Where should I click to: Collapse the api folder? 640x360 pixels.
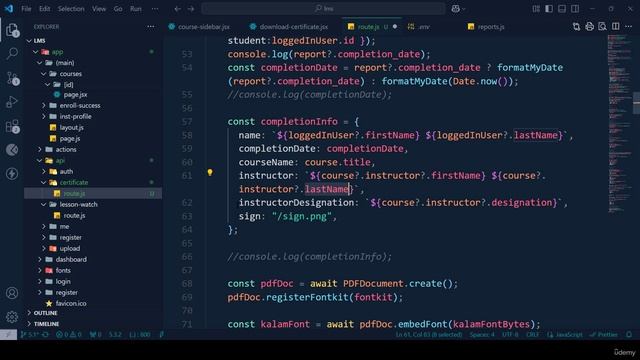[x=40, y=160]
